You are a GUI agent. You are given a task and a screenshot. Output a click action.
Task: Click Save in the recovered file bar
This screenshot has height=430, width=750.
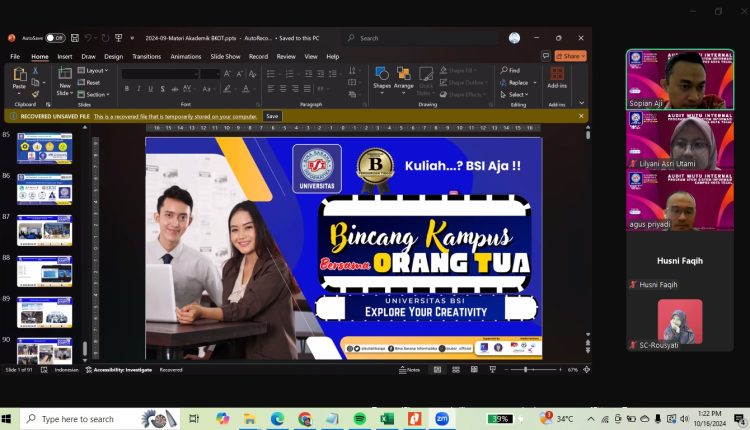(x=272, y=116)
